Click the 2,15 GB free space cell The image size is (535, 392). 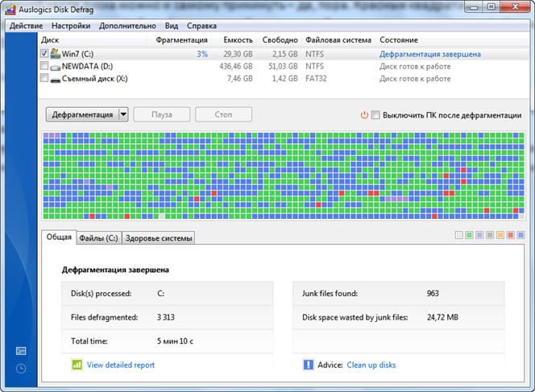click(285, 54)
